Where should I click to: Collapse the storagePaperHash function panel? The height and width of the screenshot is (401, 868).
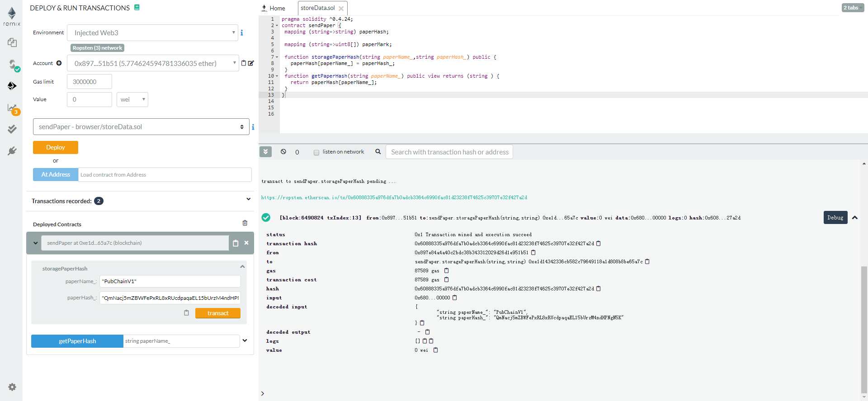tap(242, 267)
